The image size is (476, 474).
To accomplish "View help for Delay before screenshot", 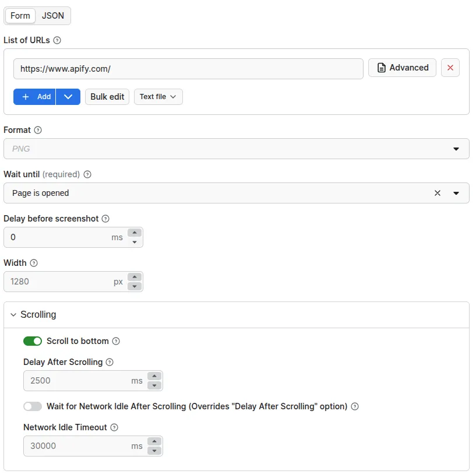I will [x=105, y=219].
